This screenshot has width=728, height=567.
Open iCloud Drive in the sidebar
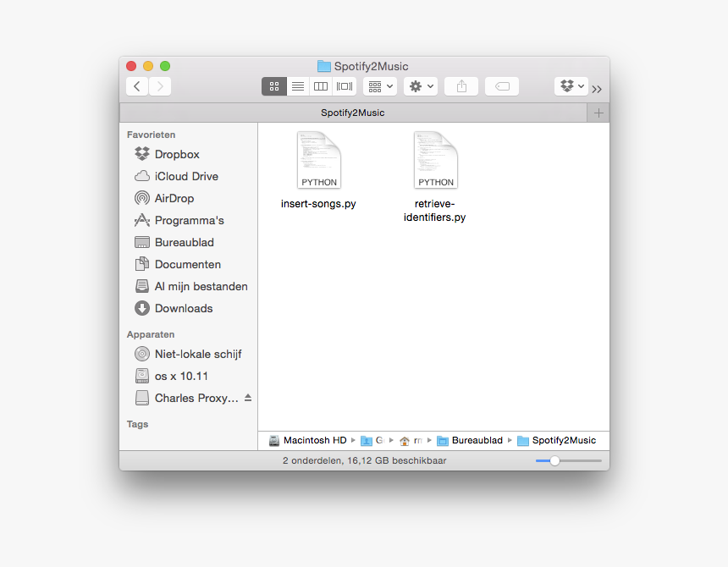[188, 176]
